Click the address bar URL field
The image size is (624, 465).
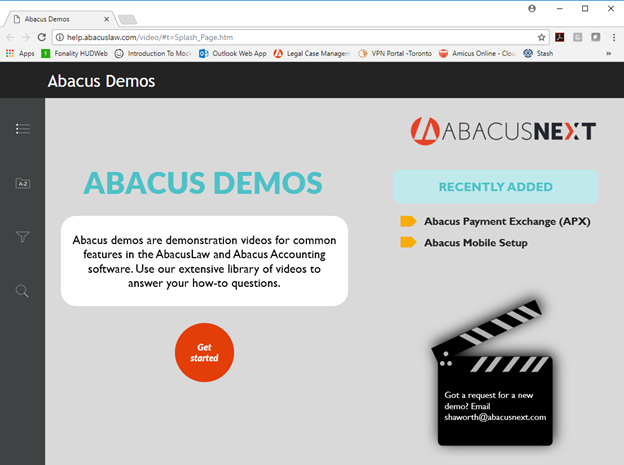(298, 37)
